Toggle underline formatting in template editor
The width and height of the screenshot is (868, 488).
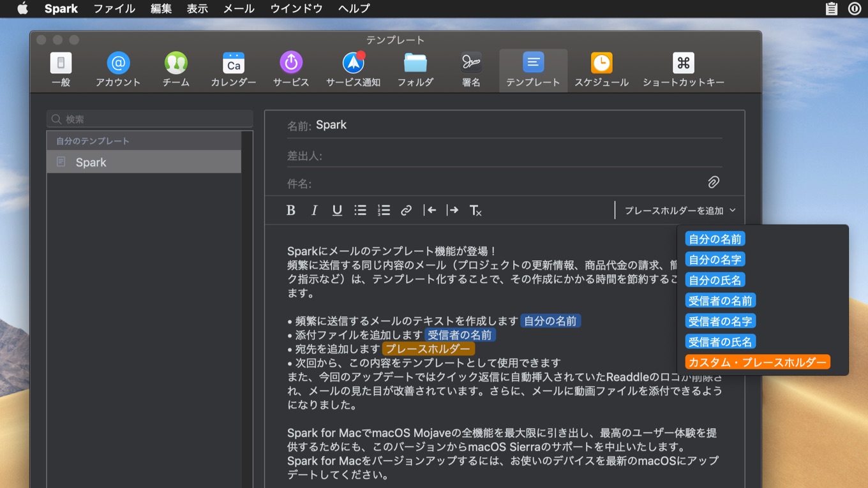click(x=337, y=211)
